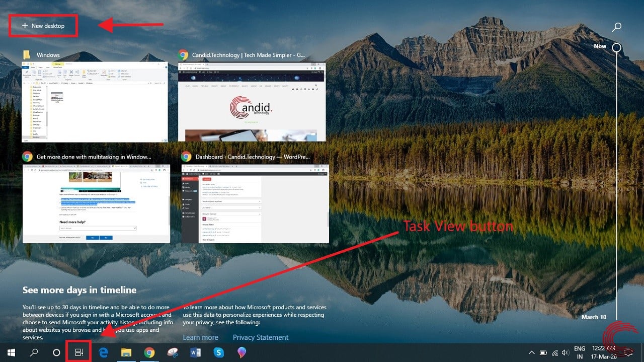Click the Windows folder icon beside window title
This screenshot has height=362, width=644.
(27, 55)
